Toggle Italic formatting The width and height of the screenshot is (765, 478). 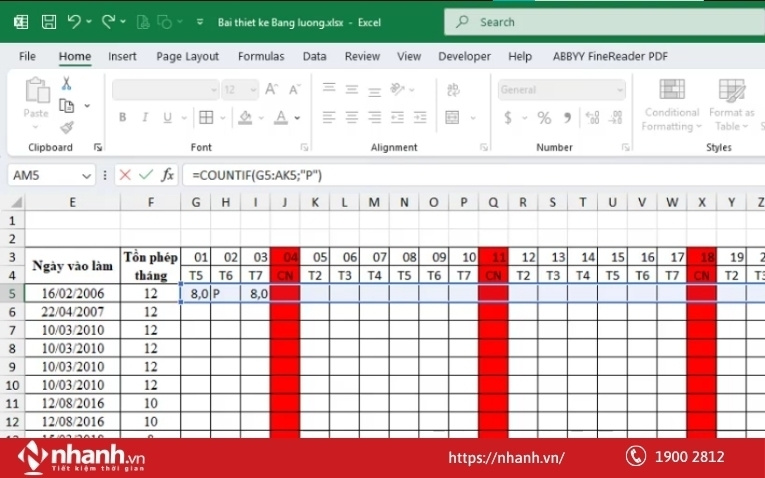coord(145,117)
